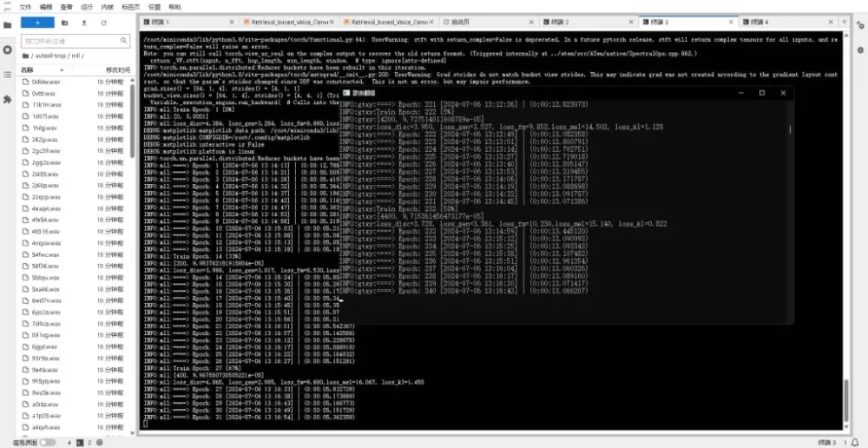Switch to the 启动页 tab
The height and width of the screenshot is (448, 868).
click(490, 23)
